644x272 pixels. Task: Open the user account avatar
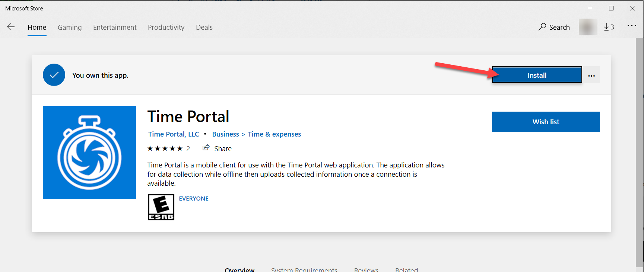(x=588, y=27)
